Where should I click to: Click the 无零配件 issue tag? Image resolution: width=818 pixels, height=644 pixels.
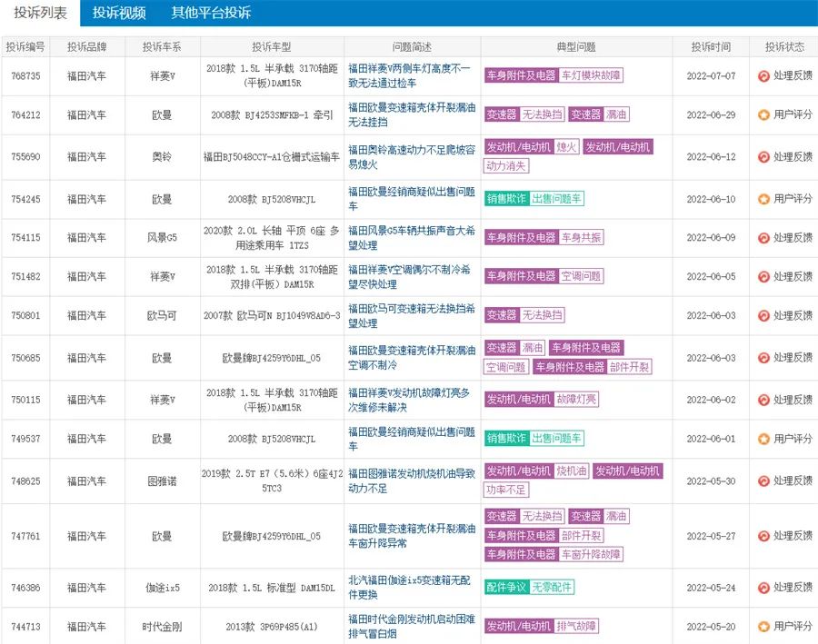[552, 588]
